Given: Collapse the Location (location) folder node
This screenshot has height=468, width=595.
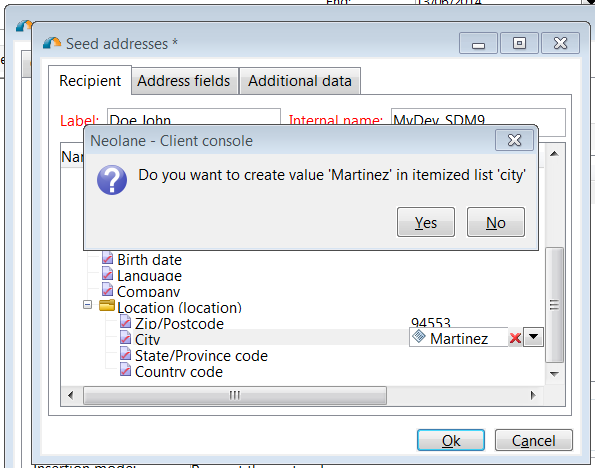Looking at the screenshot, I should pyautogui.click(x=87, y=304).
